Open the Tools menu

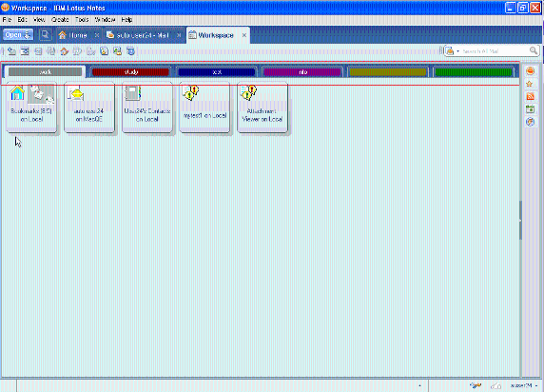[82, 20]
